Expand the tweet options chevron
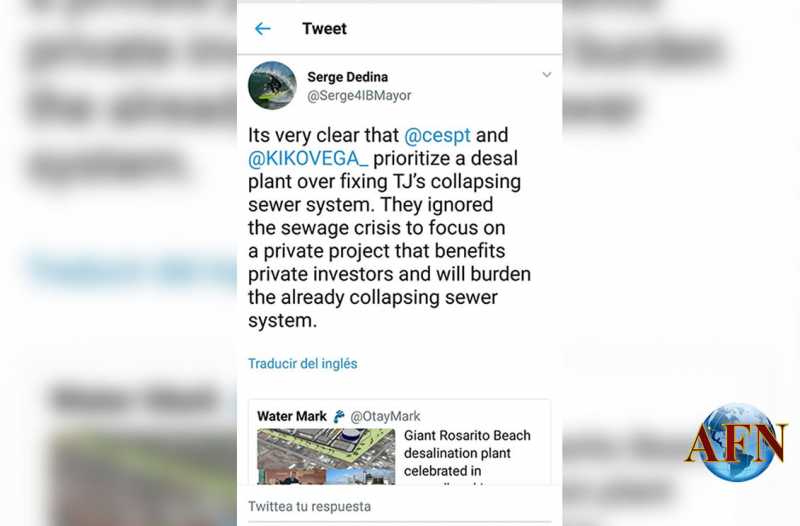This screenshot has height=526, width=800. 546,75
